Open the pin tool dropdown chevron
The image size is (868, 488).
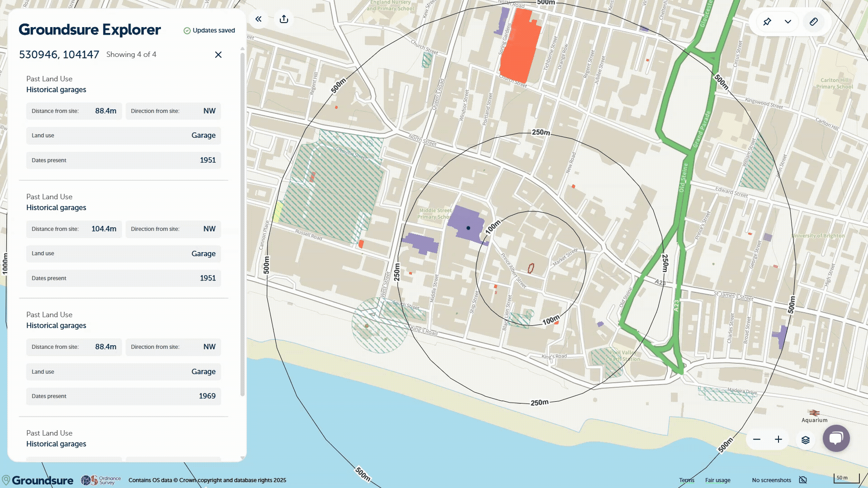click(x=788, y=22)
